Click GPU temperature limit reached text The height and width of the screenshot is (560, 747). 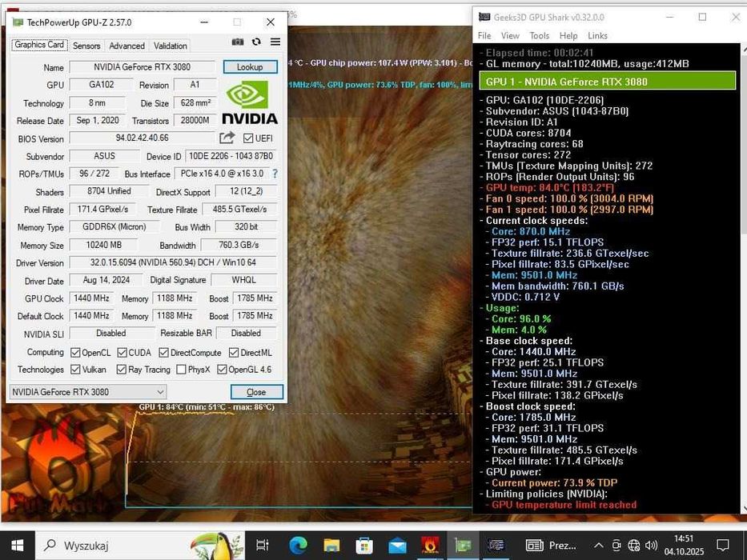coord(564,505)
